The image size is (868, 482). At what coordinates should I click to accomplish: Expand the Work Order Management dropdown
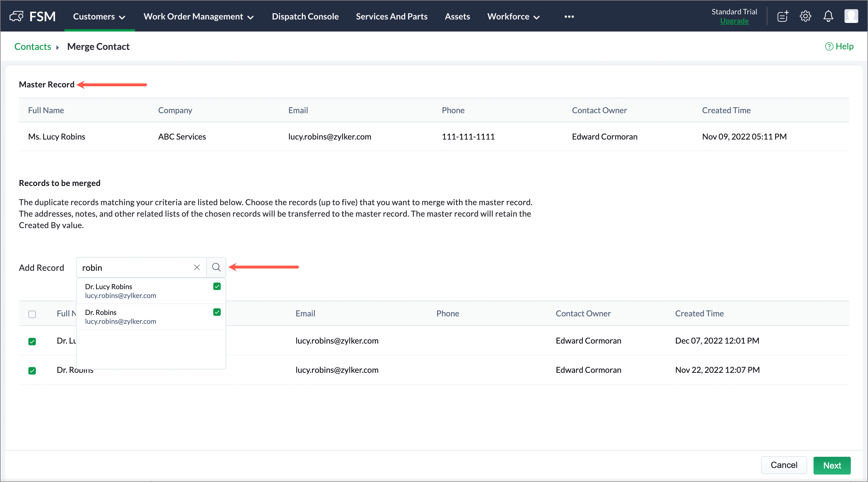198,17
